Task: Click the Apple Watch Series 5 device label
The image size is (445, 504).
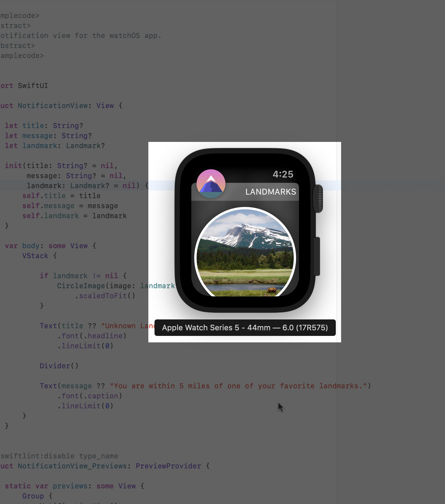Action: (245, 328)
